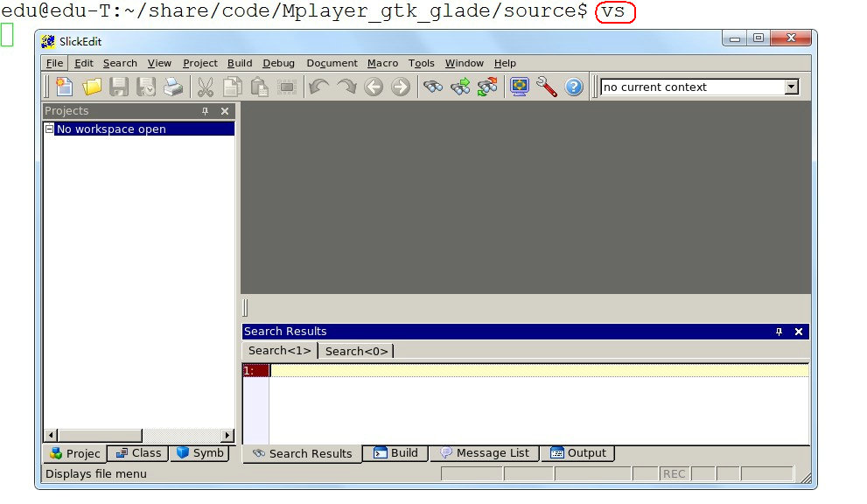Open the Edit menu

(83, 63)
